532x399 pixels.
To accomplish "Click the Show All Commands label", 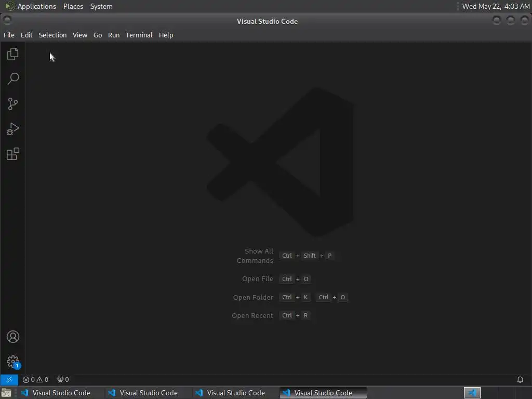I will pyautogui.click(x=255, y=256).
